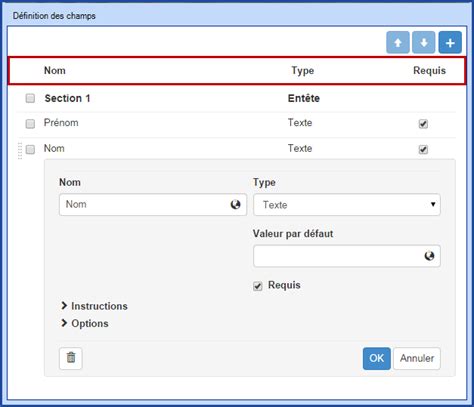Add a new field with plus button
Image resolution: width=474 pixels, height=407 pixels.
coord(450,42)
